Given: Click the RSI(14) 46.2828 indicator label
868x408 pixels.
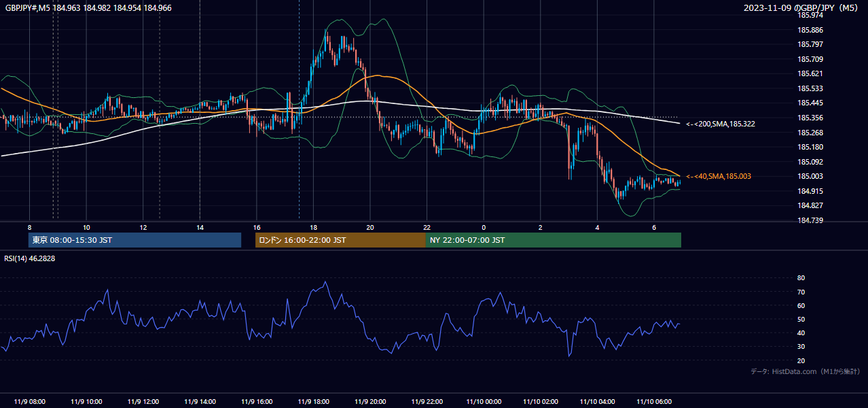Looking at the screenshot, I should click(x=30, y=258).
